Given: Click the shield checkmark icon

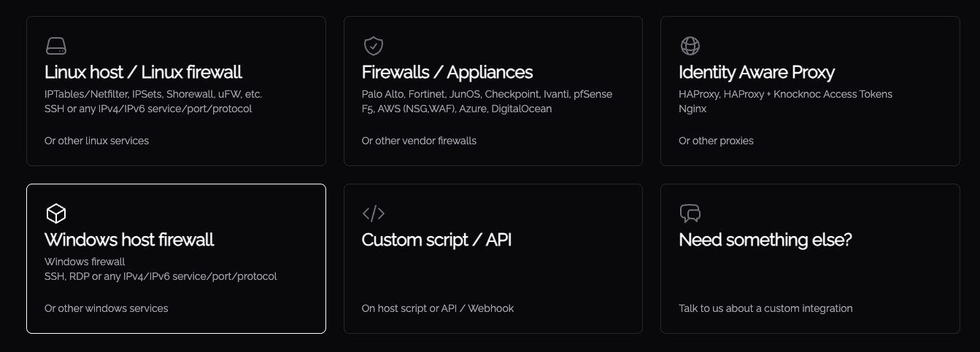Looking at the screenshot, I should tap(374, 46).
